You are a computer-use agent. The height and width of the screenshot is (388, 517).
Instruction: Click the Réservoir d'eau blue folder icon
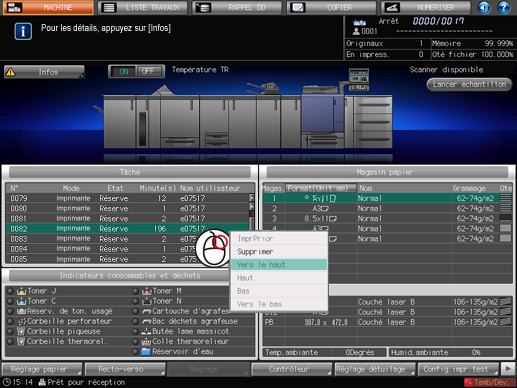[x=146, y=352]
